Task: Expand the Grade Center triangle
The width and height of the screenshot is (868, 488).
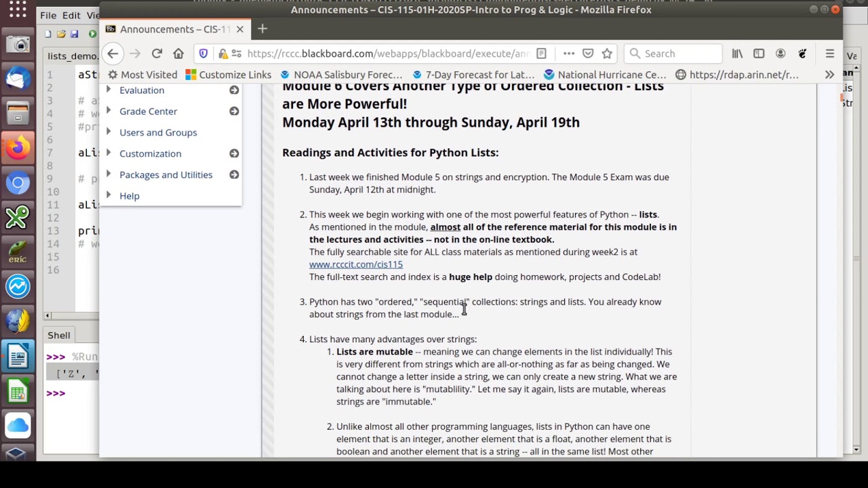Action: [x=108, y=110]
